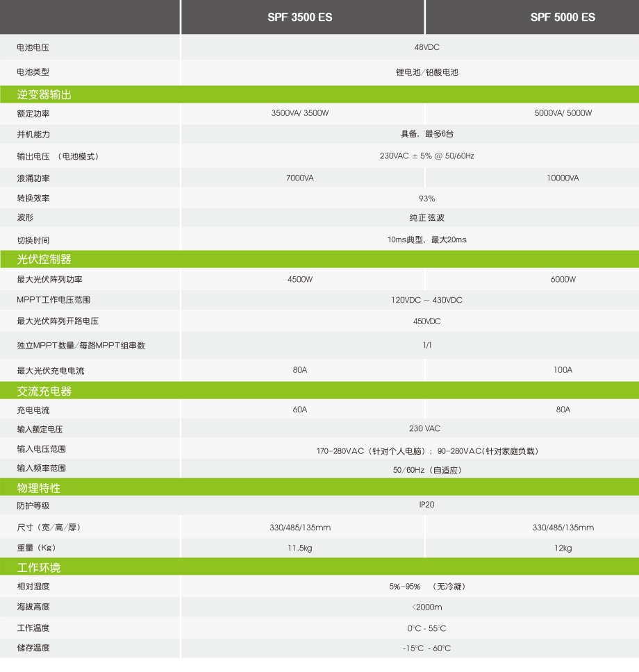This screenshot has height=672, width=639.
Task: Click the 0°C - 55°C value
Action: [x=426, y=629]
